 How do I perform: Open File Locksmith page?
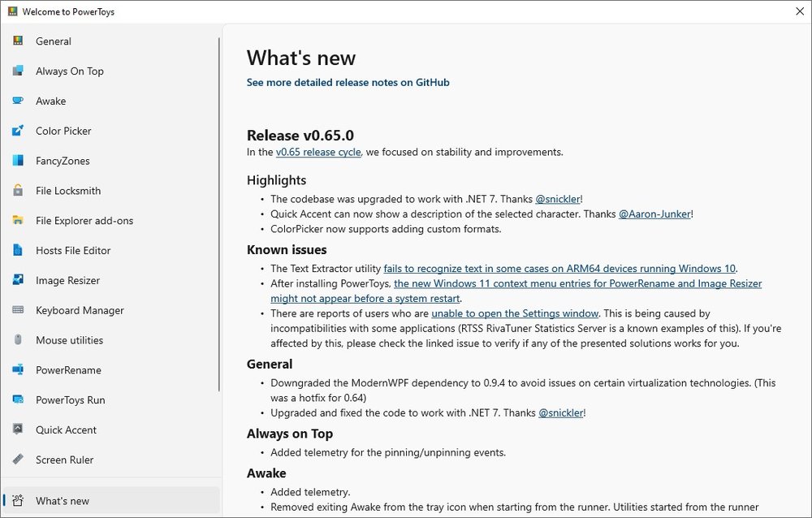(x=68, y=191)
